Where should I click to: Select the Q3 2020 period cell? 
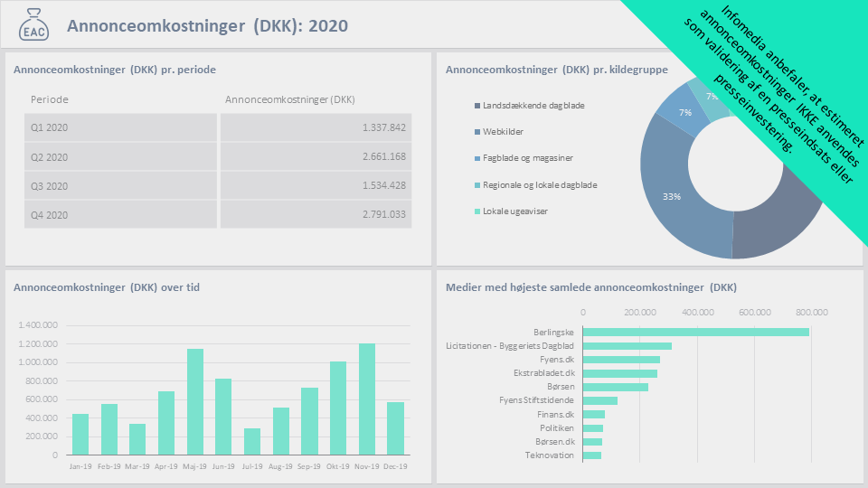click(x=120, y=186)
